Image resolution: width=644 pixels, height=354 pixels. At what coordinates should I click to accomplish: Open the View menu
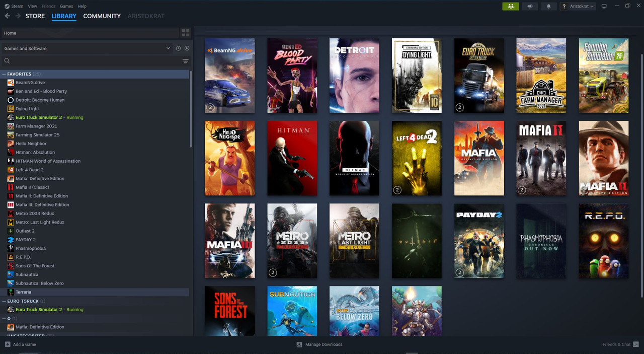point(33,6)
